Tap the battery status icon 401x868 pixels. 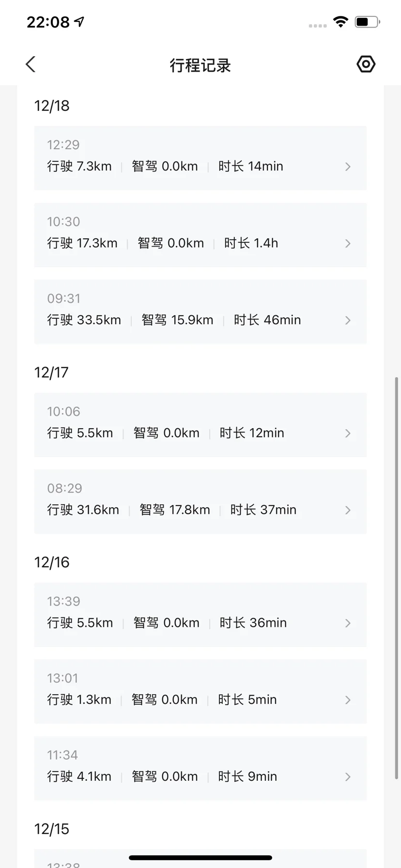point(367,22)
